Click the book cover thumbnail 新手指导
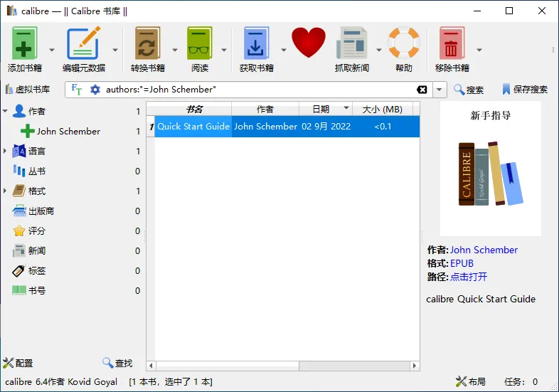 point(491,169)
